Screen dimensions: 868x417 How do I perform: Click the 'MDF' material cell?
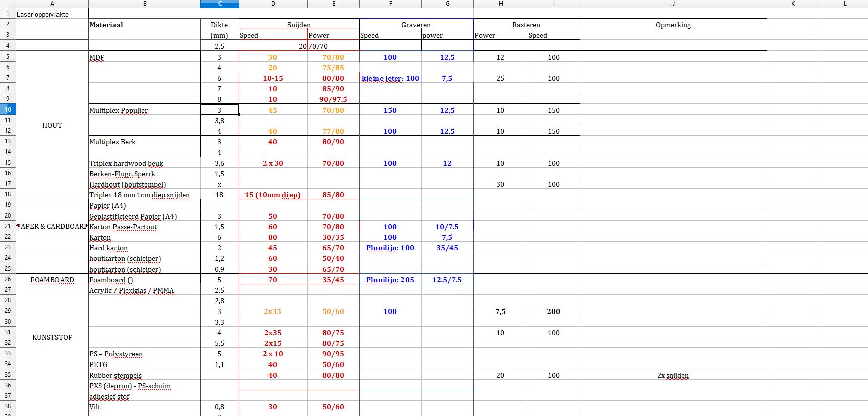tap(145, 57)
